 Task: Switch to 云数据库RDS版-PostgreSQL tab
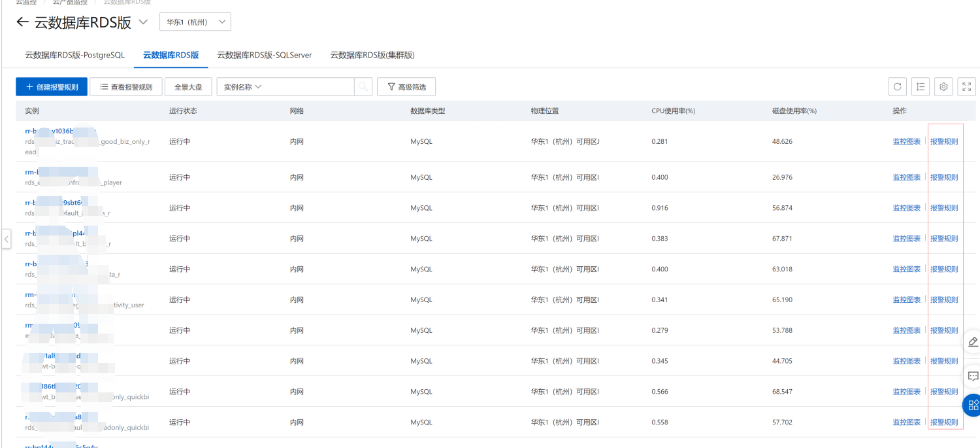coord(74,55)
